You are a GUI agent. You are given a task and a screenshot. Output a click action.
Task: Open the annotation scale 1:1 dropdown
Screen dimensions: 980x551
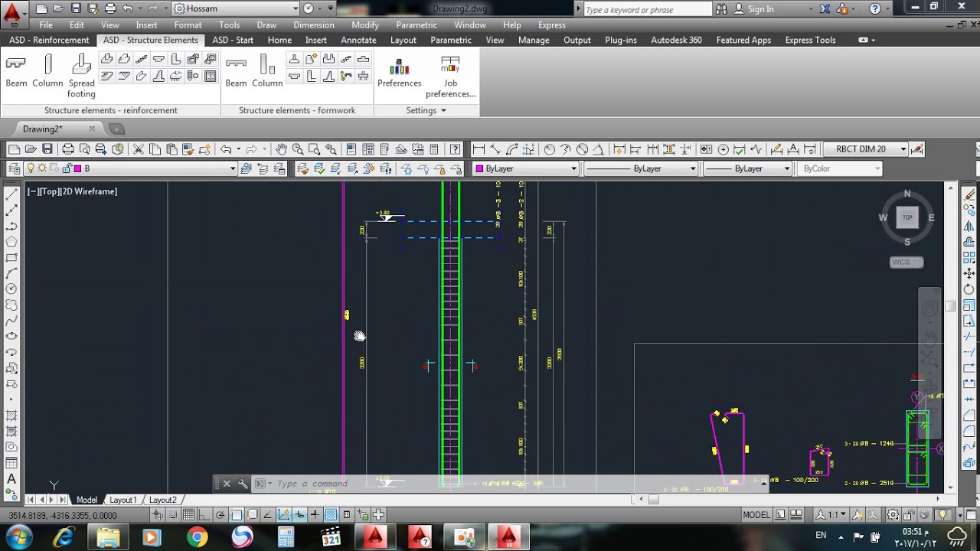pos(831,515)
